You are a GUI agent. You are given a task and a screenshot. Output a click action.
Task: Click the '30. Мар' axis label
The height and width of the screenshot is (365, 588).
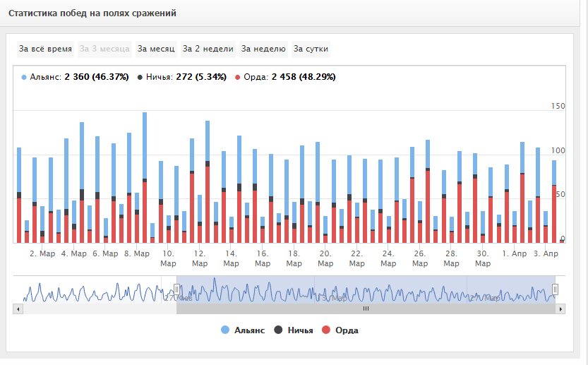click(x=483, y=259)
